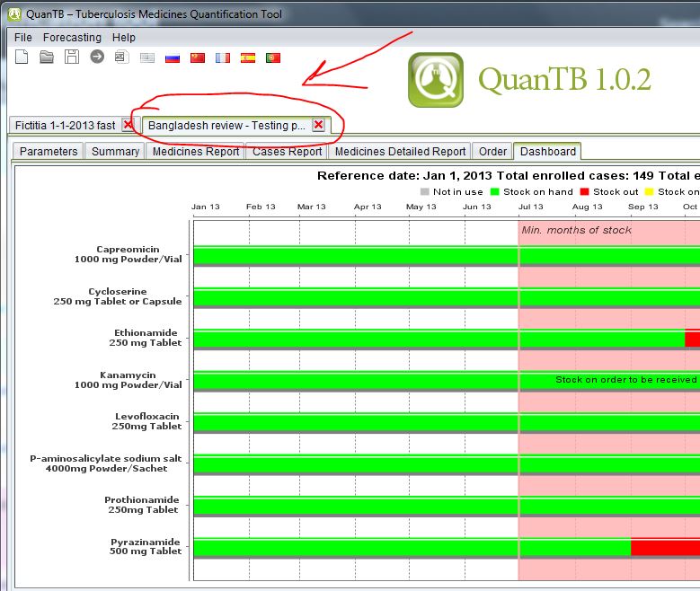Select the Dashboard tab
Screen dimensions: 700x591
pos(548,151)
